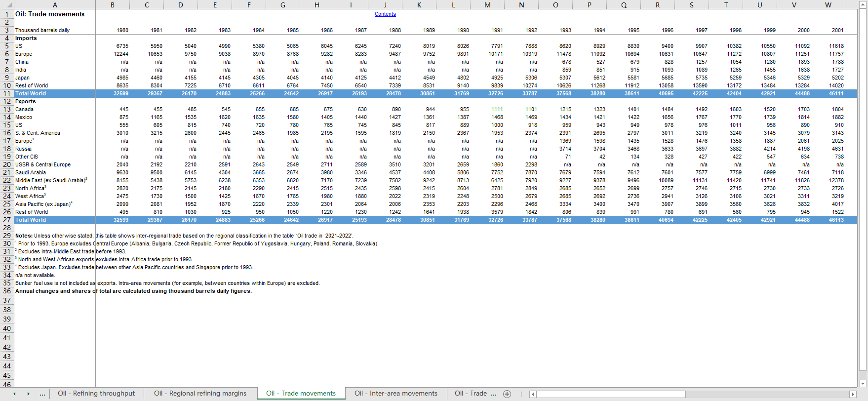Click the tab bar resize handle dots
868x401 pixels.
tap(521, 394)
